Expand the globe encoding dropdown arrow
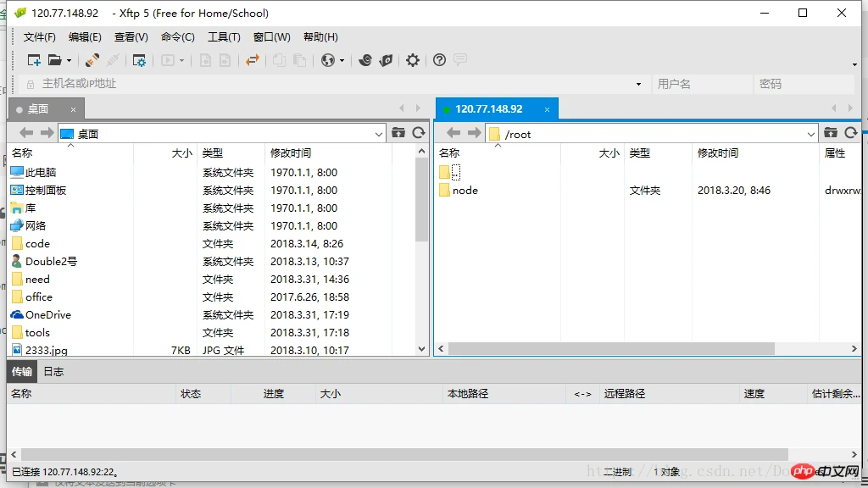The width and height of the screenshot is (868, 488). (x=342, y=60)
